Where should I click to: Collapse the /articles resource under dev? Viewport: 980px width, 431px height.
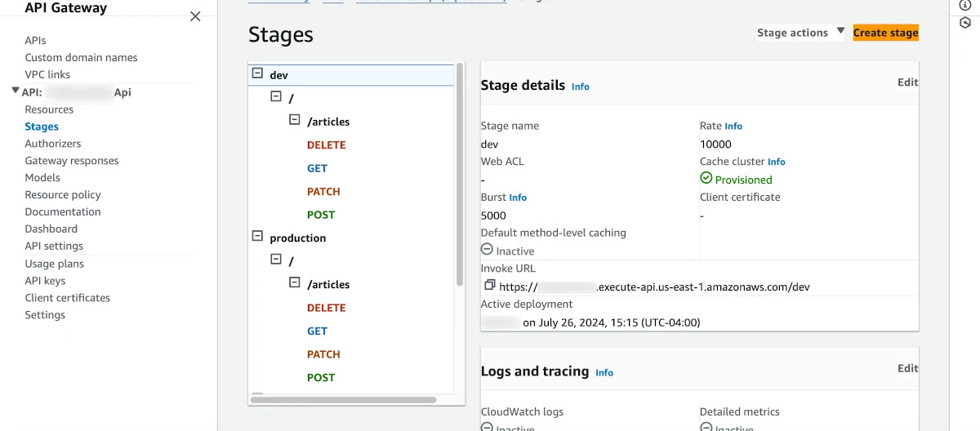click(x=295, y=120)
